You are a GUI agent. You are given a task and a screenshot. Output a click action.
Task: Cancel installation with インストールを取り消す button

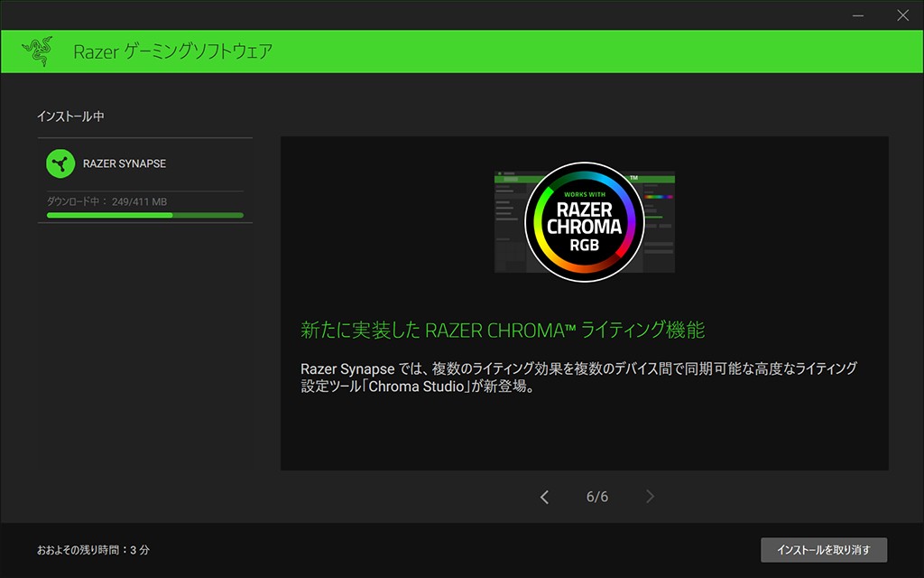[824, 550]
